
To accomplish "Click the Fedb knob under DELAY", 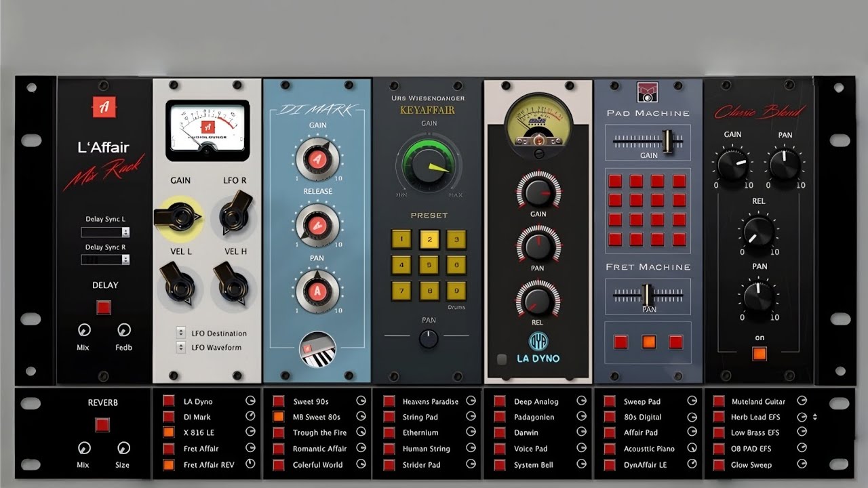I will pos(123,330).
